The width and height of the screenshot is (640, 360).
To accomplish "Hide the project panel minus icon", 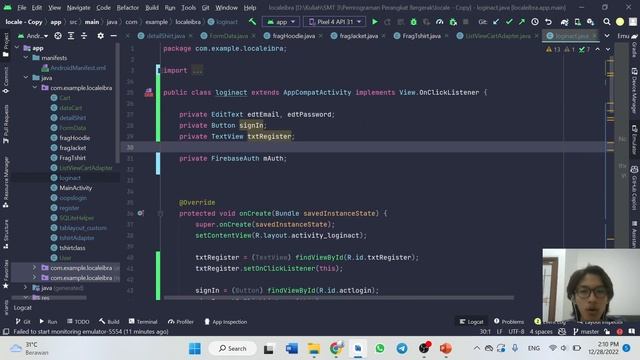I will pos(113,36).
